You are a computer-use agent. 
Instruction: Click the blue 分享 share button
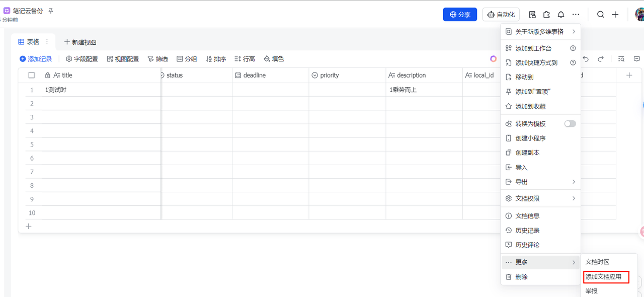pyautogui.click(x=460, y=15)
